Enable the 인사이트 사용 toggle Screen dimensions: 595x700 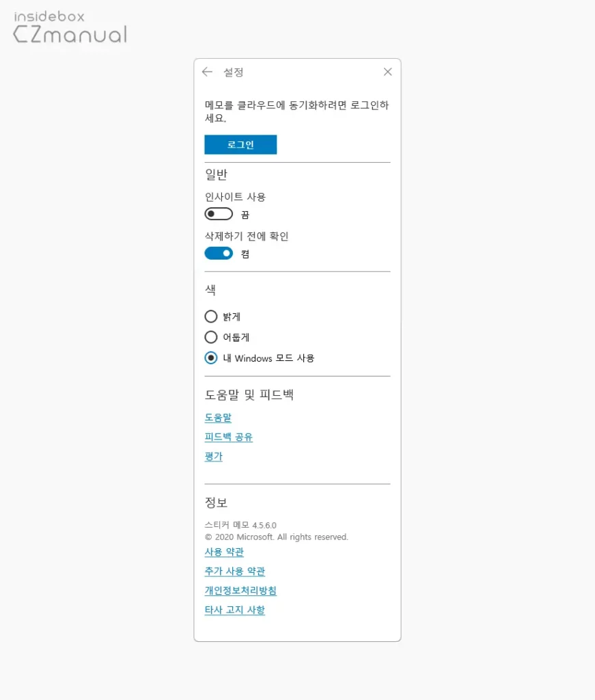pyautogui.click(x=218, y=213)
